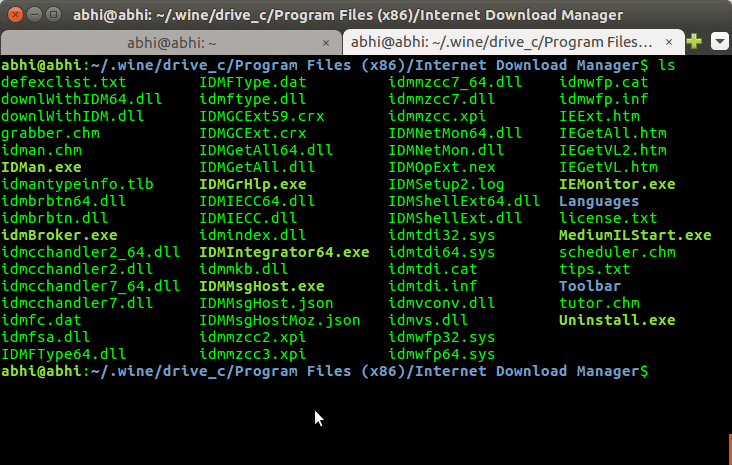
Task: Click the idmwfp32.sys entry
Action: click(442, 337)
